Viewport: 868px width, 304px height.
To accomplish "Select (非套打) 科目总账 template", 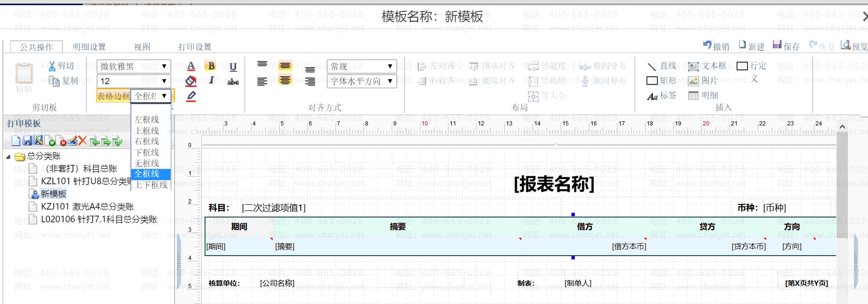I will click(81, 168).
